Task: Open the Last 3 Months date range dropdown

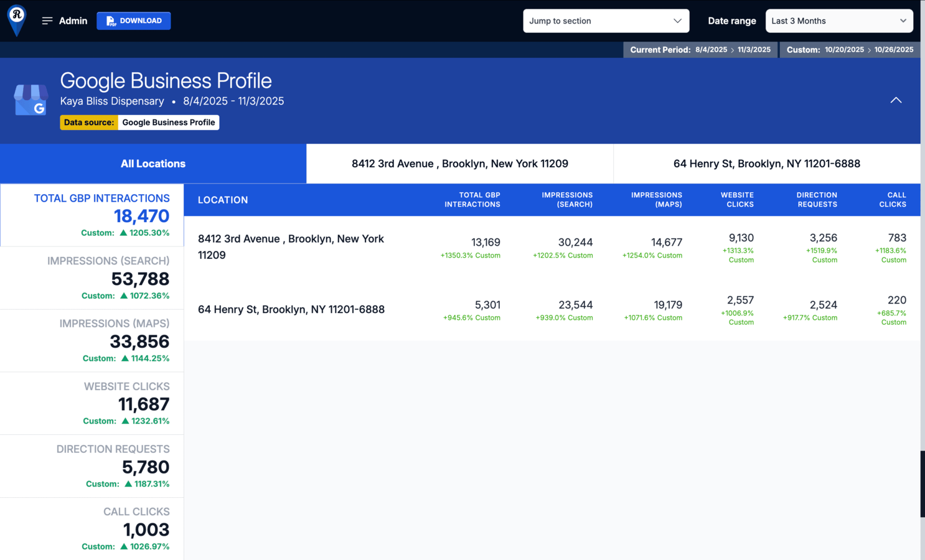Action: (x=838, y=21)
